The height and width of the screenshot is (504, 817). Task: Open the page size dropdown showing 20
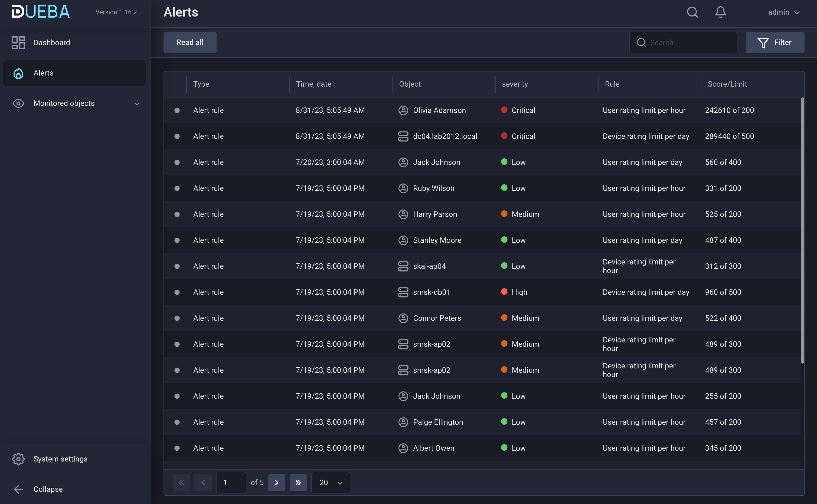pyautogui.click(x=330, y=483)
